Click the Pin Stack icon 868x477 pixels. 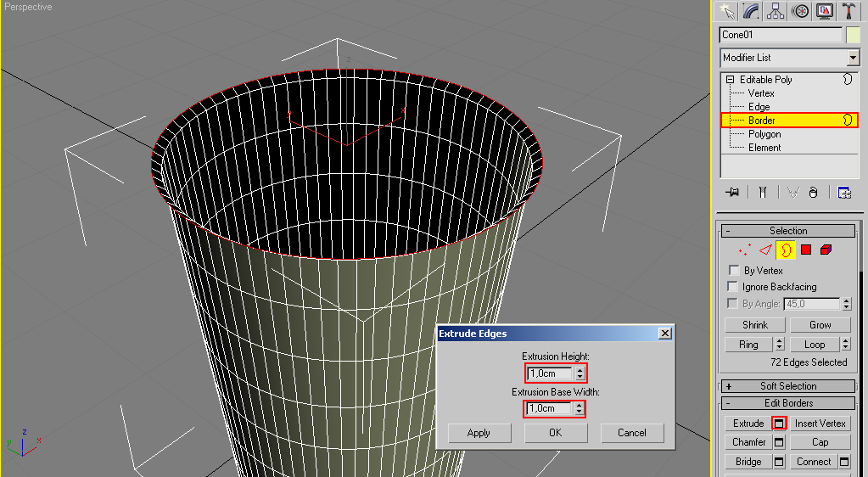pyautogui.click(x=732, y=192)
